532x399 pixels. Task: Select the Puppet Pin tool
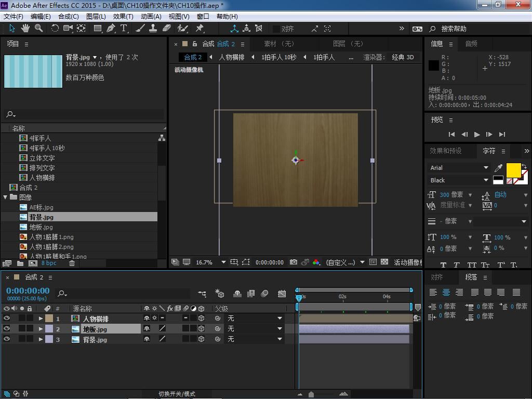click(x=199, y=29)
